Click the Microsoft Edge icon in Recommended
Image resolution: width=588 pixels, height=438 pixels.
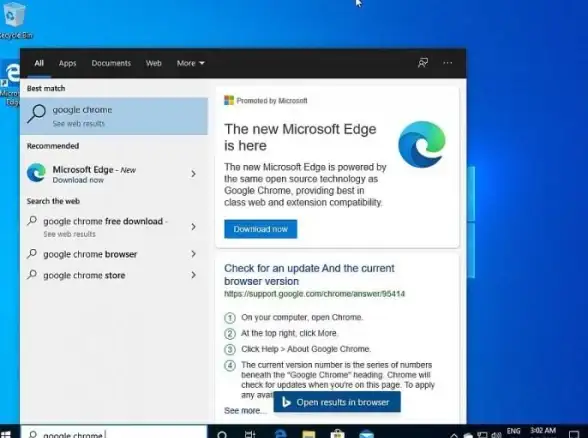pyautogui.click(x=36, y=172)
